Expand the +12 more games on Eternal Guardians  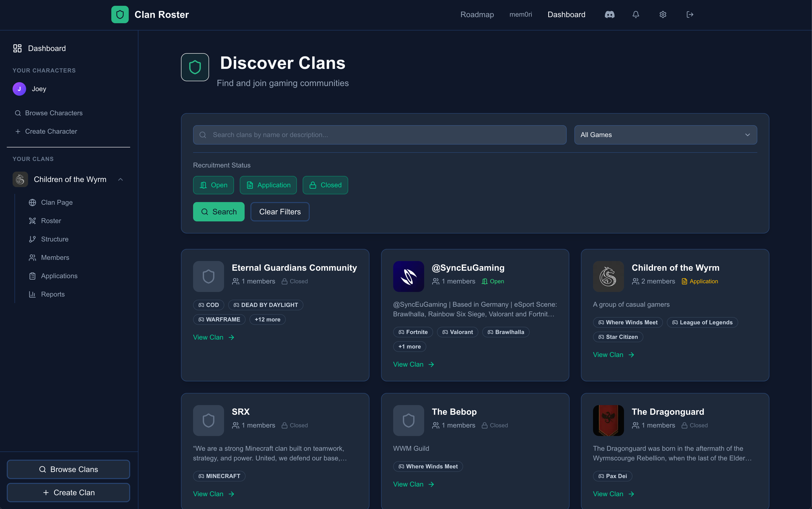[267, 320]
